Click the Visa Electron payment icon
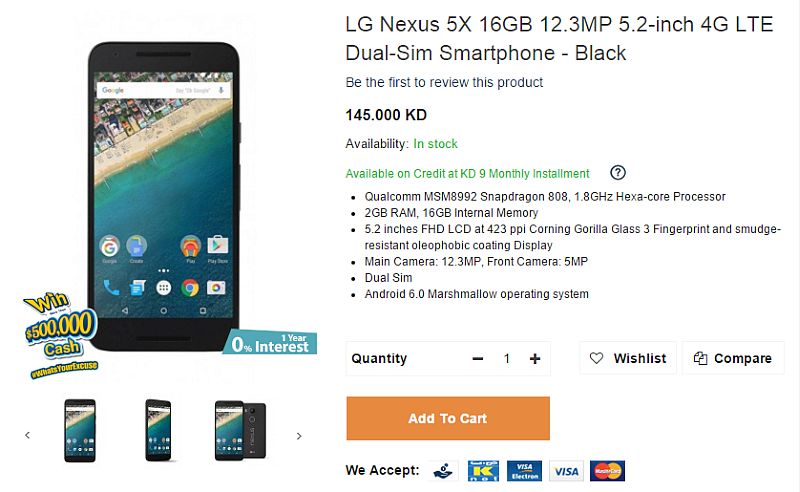The image size is (800, 492). tap(524, 471)
